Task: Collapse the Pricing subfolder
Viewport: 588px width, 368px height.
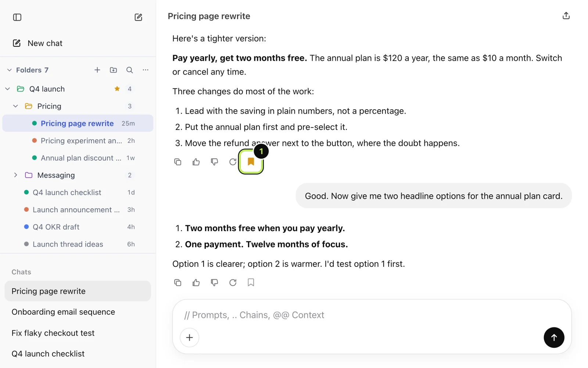Action: point(15,106)
